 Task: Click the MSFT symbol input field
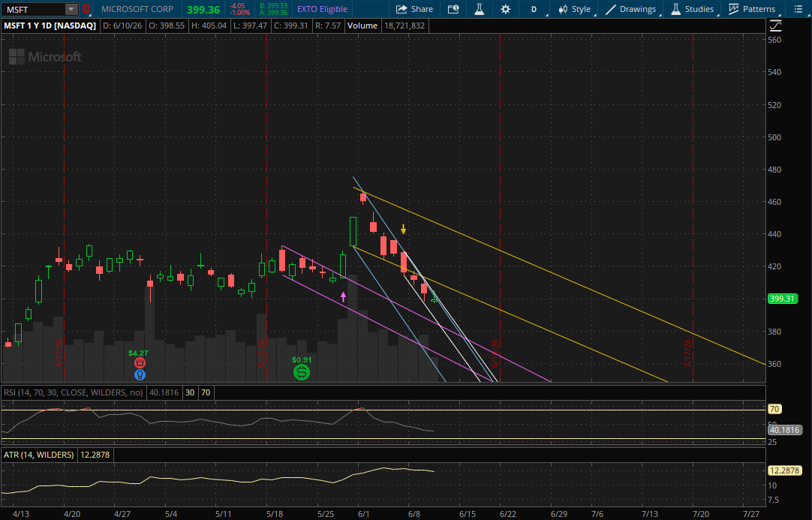pyautogui.click(x=35, y=9)
